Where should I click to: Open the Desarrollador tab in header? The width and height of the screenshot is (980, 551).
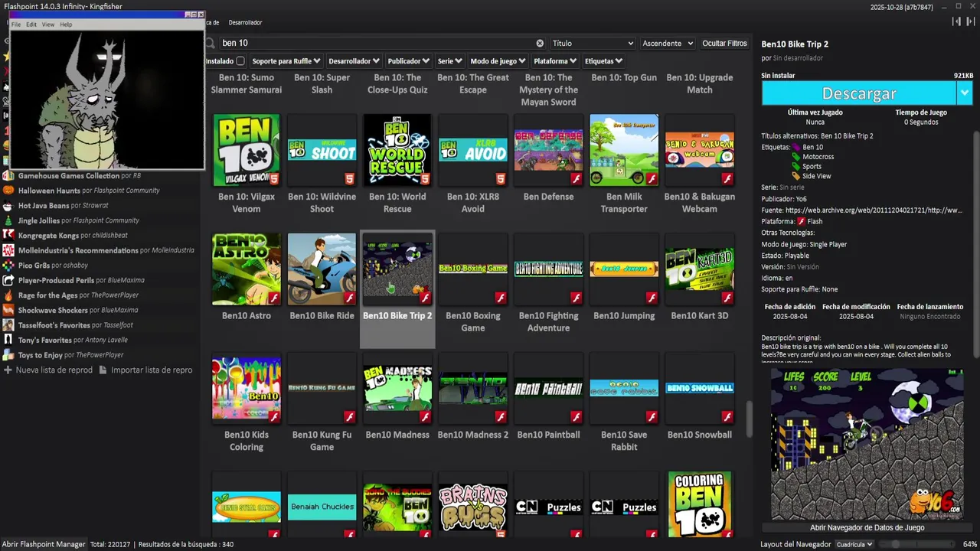(245, 23)
